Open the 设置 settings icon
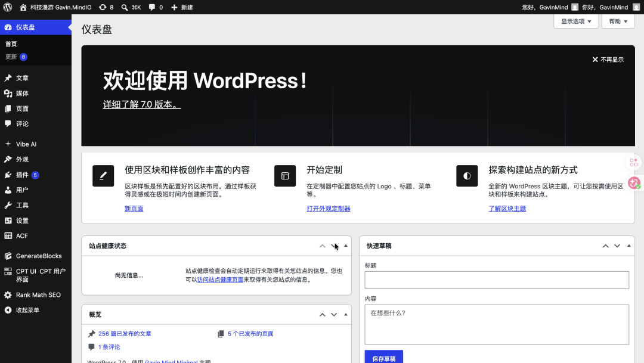The width and height of the screenshot is (644, 363). pos(8,221)
